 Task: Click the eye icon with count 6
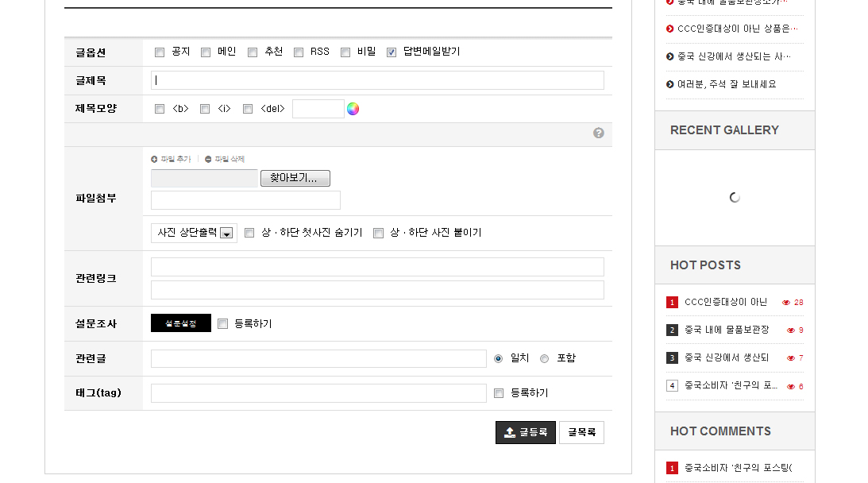click(791, 387)
